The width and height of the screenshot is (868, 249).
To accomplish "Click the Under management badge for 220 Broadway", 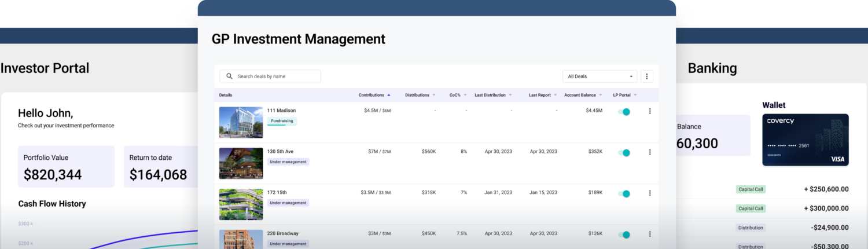I will point(288,244).
